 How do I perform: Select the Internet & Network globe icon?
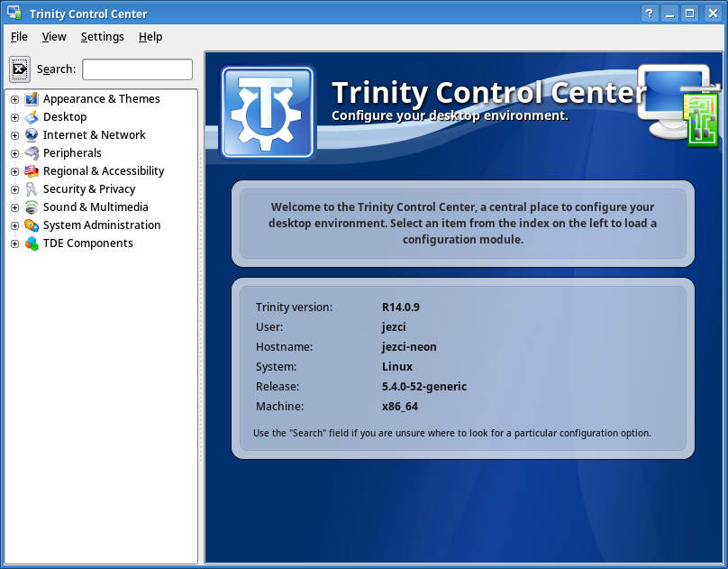pyautogui.click(x=32, y=134)
